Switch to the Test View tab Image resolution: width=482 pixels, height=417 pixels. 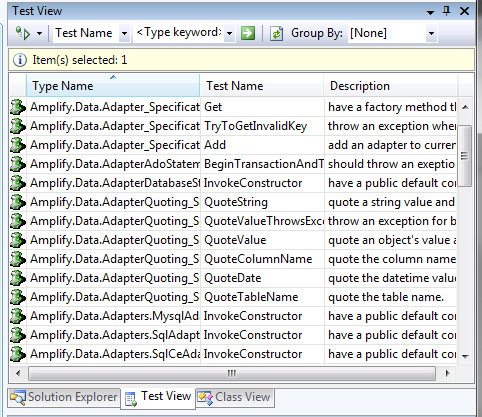pyautogui.click(x=158, y=397)
